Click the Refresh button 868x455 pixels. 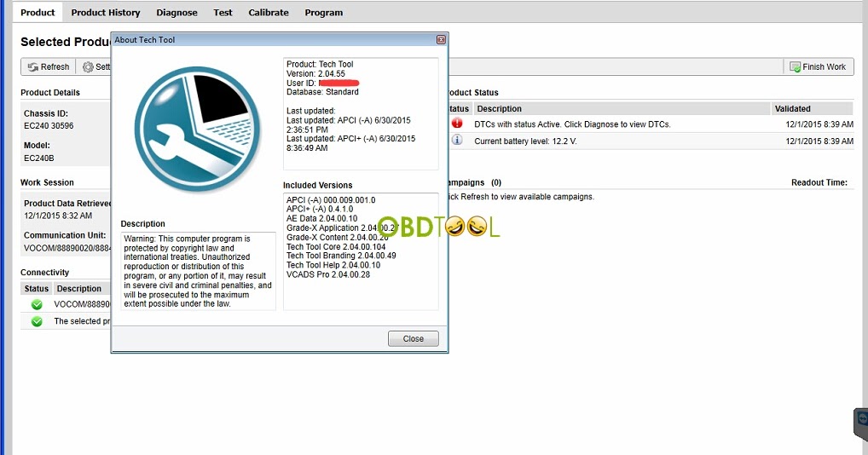[49, 66]
